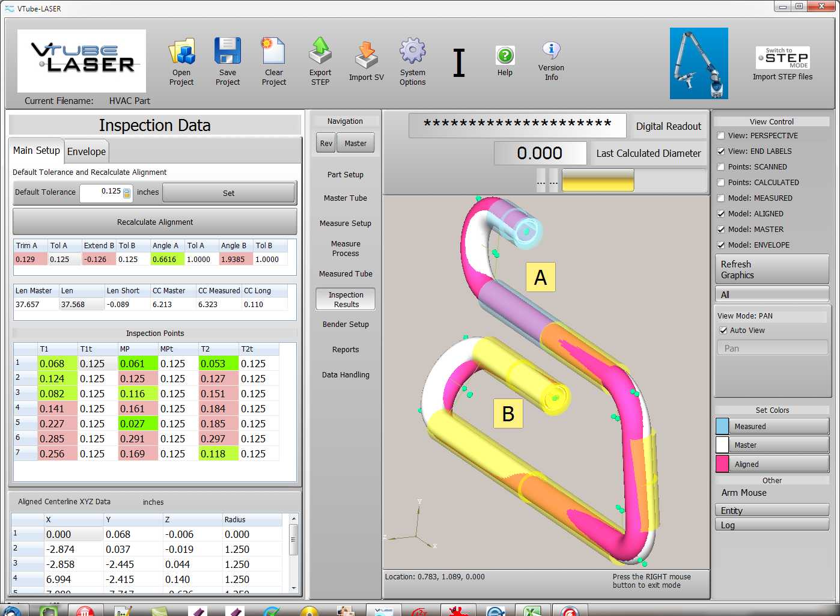Toggle the Auto View checkbox
The image size is (840, 616).
tap(723, 331)
